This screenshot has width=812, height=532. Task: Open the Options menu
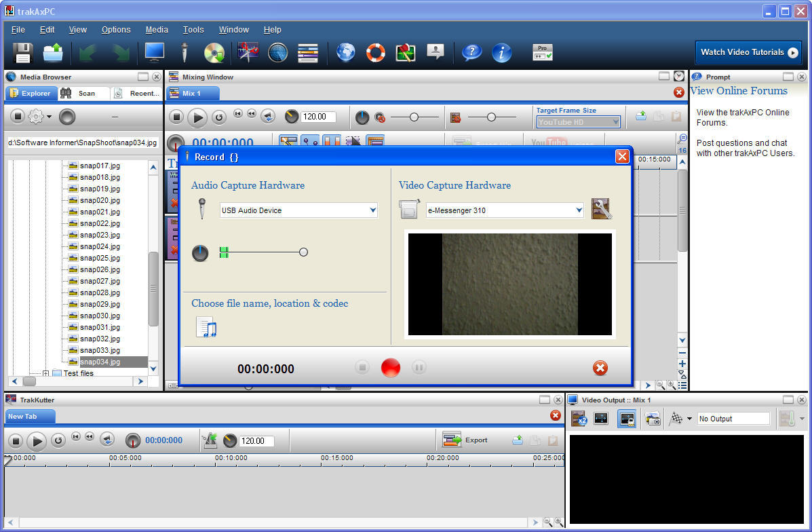116,30
